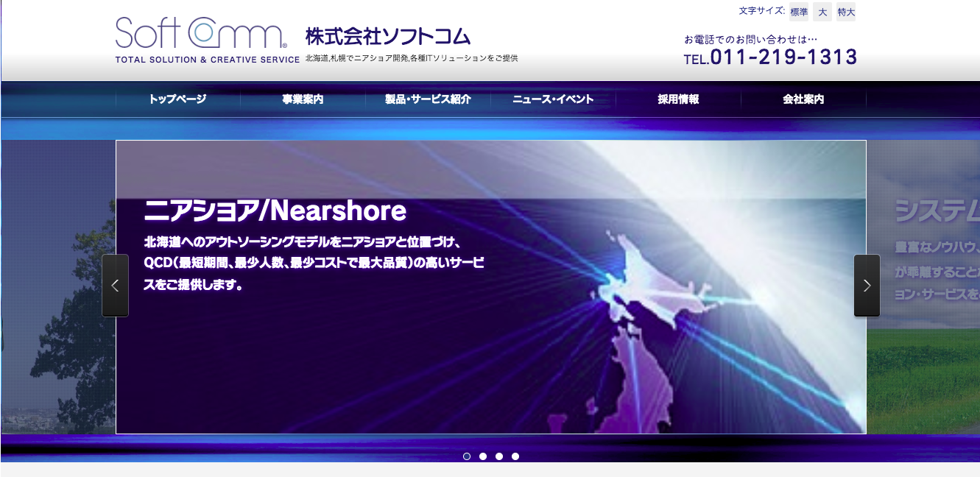Click the 株式会社ソフトコム company name

click(387, 36)
